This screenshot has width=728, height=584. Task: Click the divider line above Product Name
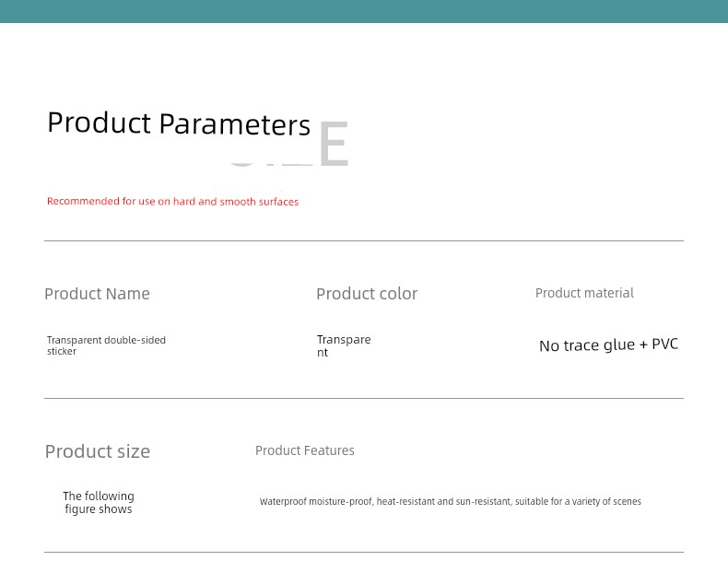[x=364, y=241]
